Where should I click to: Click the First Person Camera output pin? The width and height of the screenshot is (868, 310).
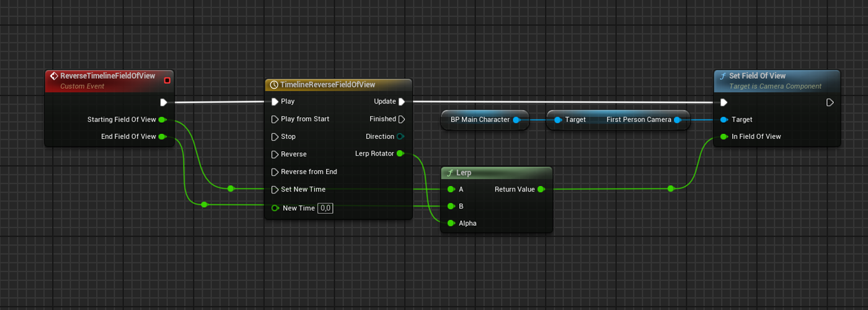[x=677, y=120]
